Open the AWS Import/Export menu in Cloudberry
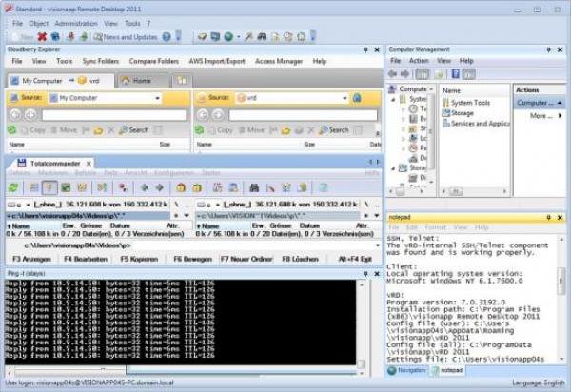 215,61
